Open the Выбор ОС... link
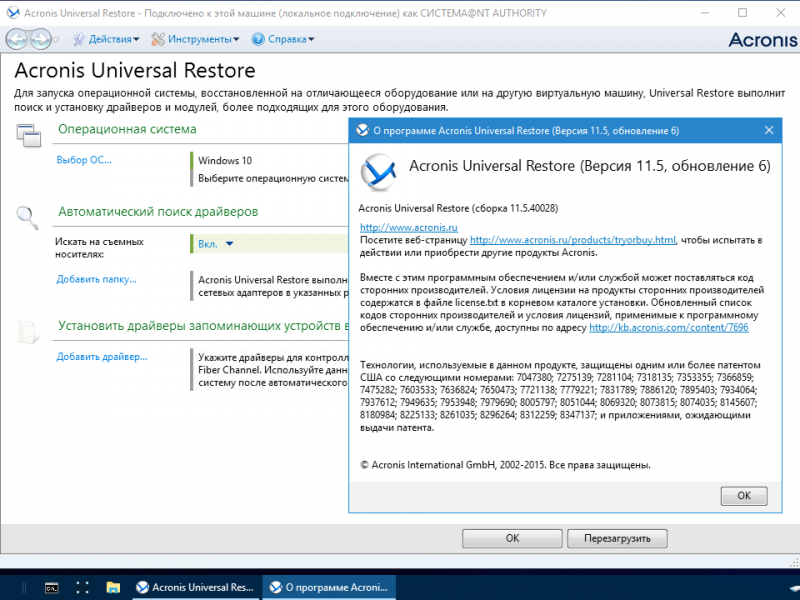Screen dimensions: 800x600 coord(84,160)
